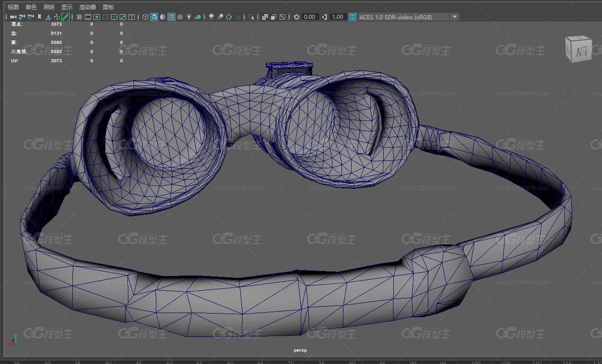
Task: Click the Image Plane icon
Action: click(48, 17)
